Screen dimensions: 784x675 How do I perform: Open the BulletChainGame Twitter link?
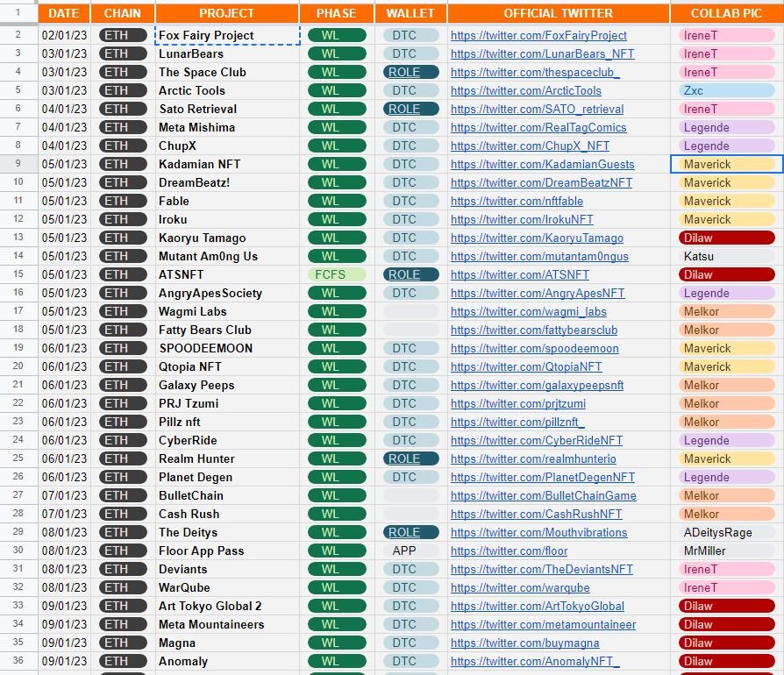544,495
